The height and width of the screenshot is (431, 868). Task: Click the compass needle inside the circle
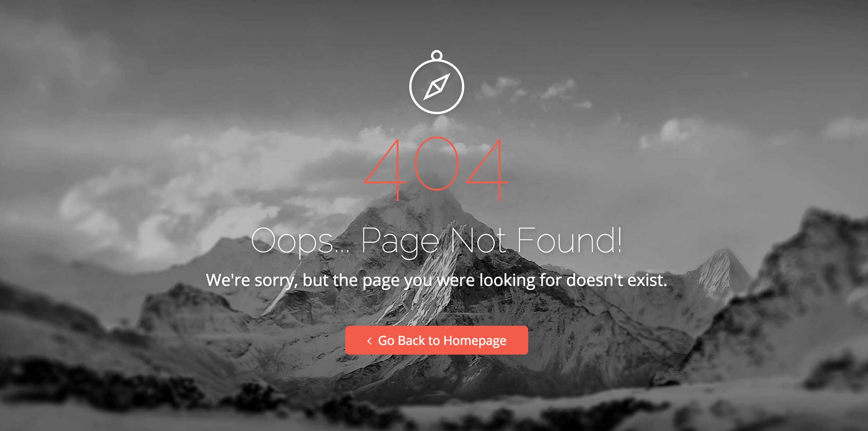click(x=437, y=86)
